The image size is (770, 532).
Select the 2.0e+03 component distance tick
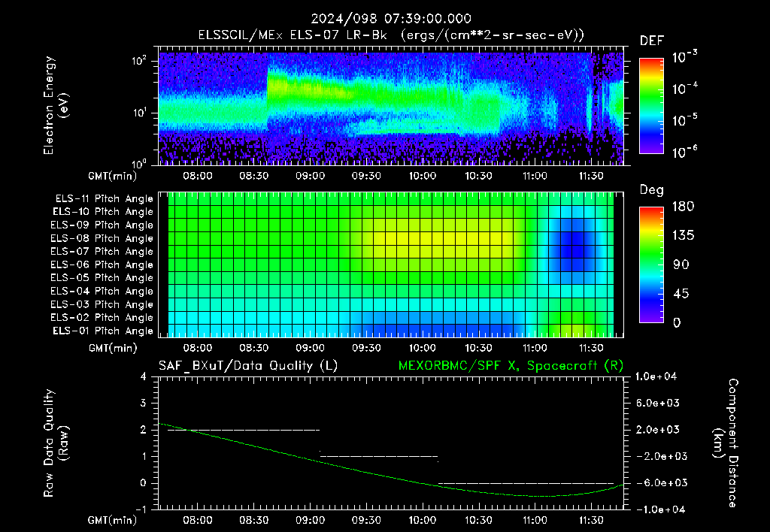pyautogui.click(x=657, y=429)
